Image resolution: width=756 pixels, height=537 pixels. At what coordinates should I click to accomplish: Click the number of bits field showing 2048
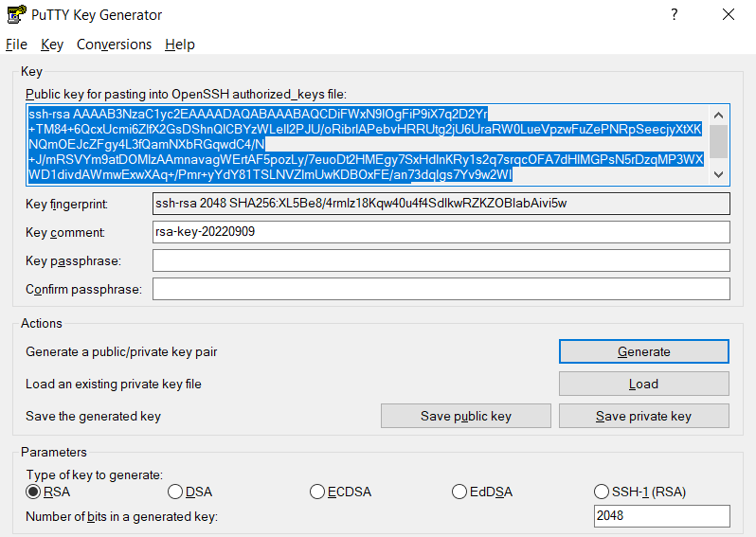click(661, 516)
